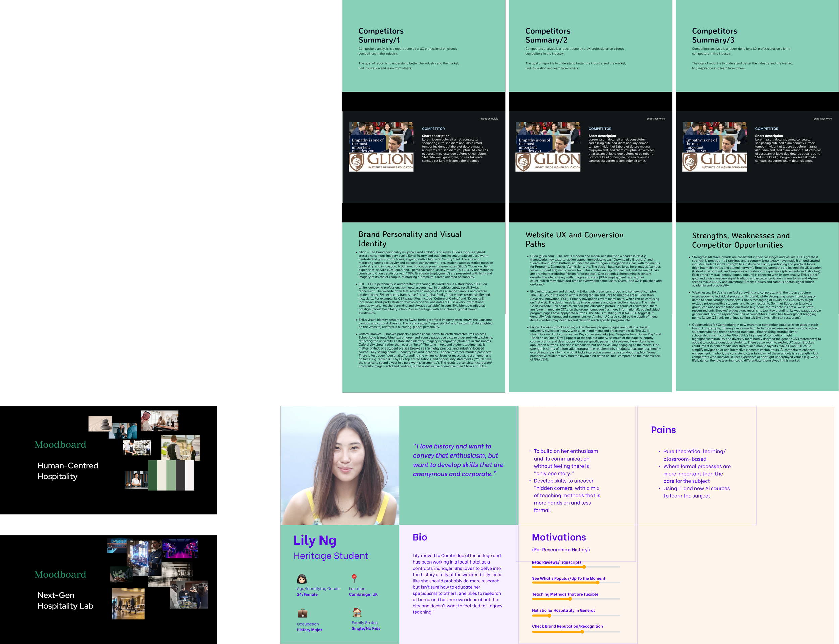This screenshot has width=839, height=644.
Task: Click Lily Ng's portrait photo
Action: (x=340, y=465)
